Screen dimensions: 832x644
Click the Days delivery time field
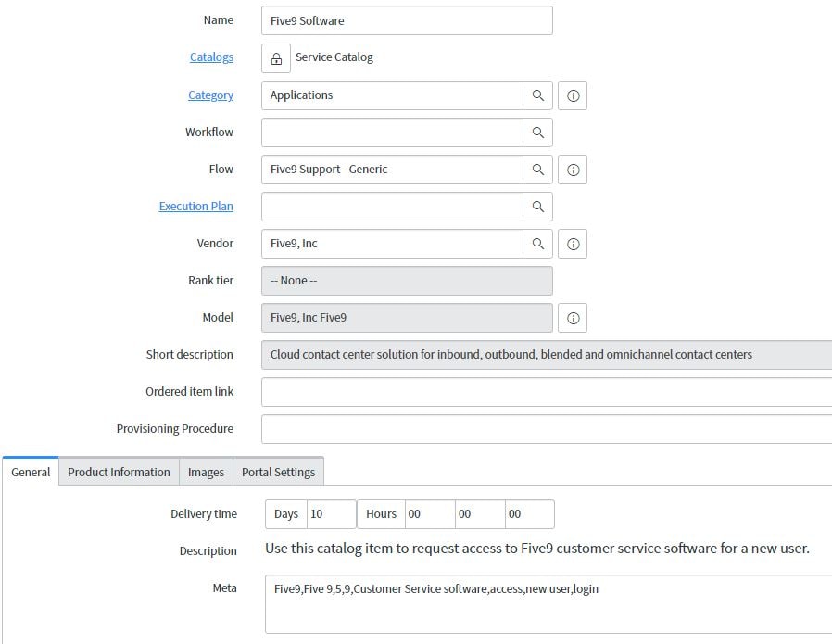click(x=332, y=513)
